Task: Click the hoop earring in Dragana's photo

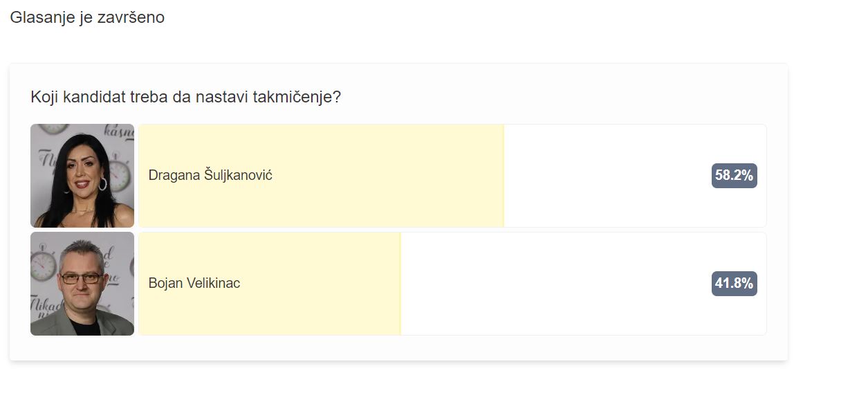Action: (103, 184)
